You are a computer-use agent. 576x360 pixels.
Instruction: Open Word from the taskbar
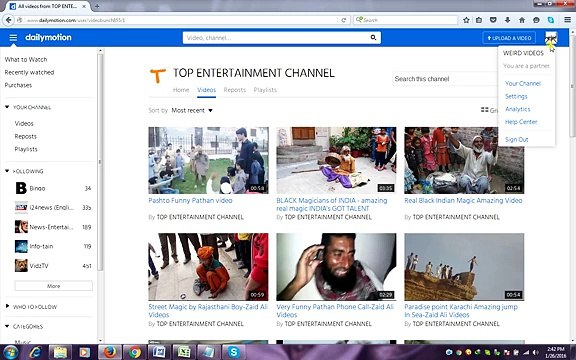click(159, 353)
